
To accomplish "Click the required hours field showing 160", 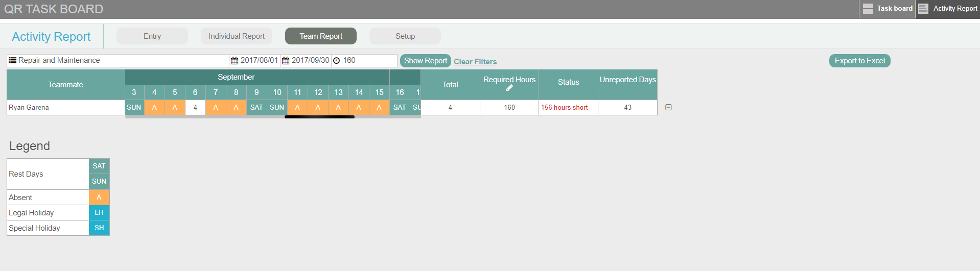I will [368, 60].
